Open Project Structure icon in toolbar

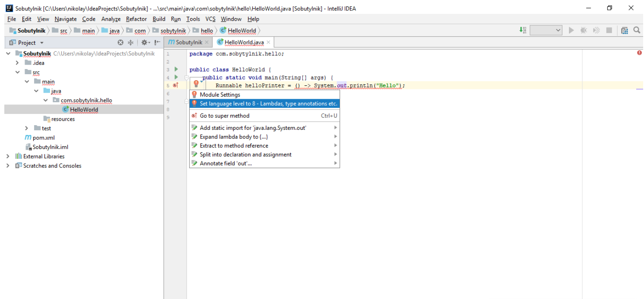point(625,30)
